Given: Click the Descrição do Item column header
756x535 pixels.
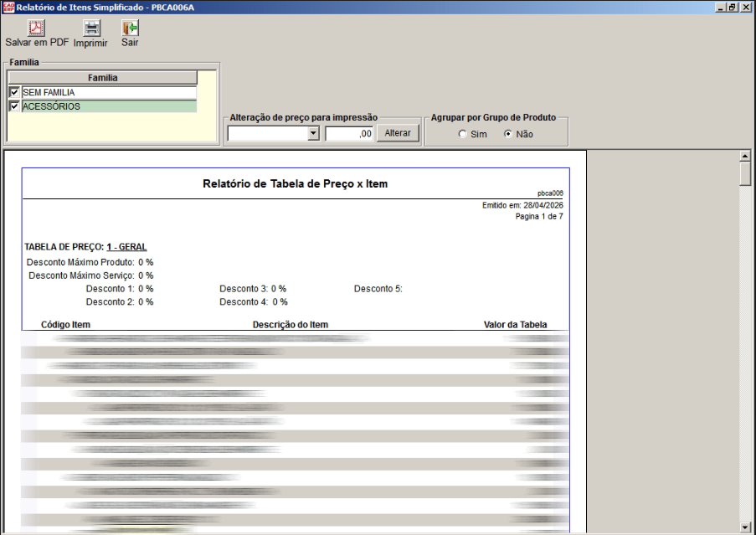Looking at the screenshot, I should pyautogui.click(x=291, y=324).
